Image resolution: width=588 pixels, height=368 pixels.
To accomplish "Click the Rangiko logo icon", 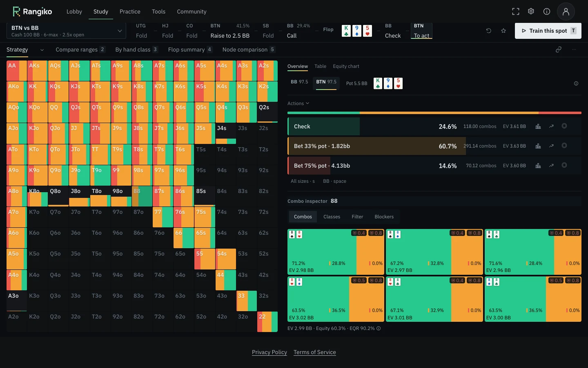I will (x=16, y=11).
